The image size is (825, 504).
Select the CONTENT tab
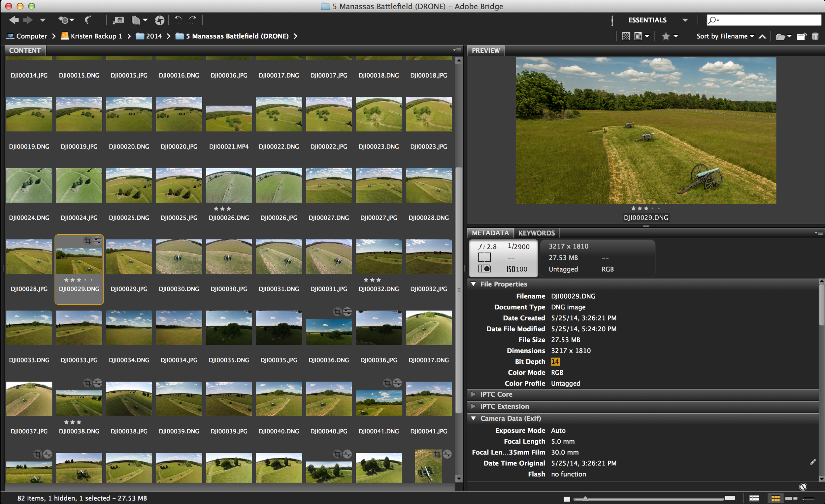25,50
